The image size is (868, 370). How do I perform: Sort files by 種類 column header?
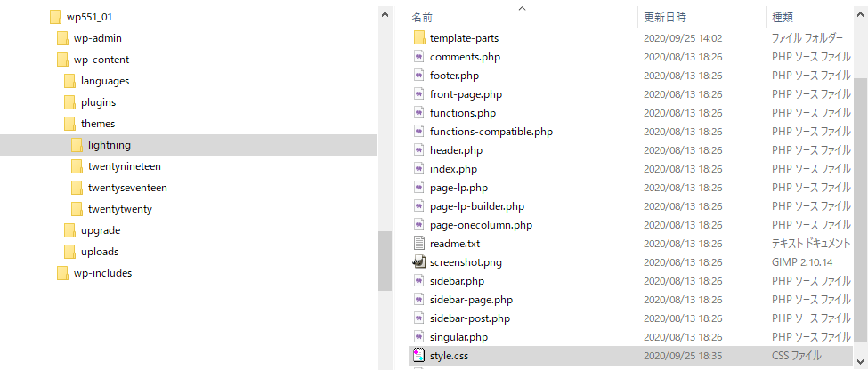tap(782, 17)
